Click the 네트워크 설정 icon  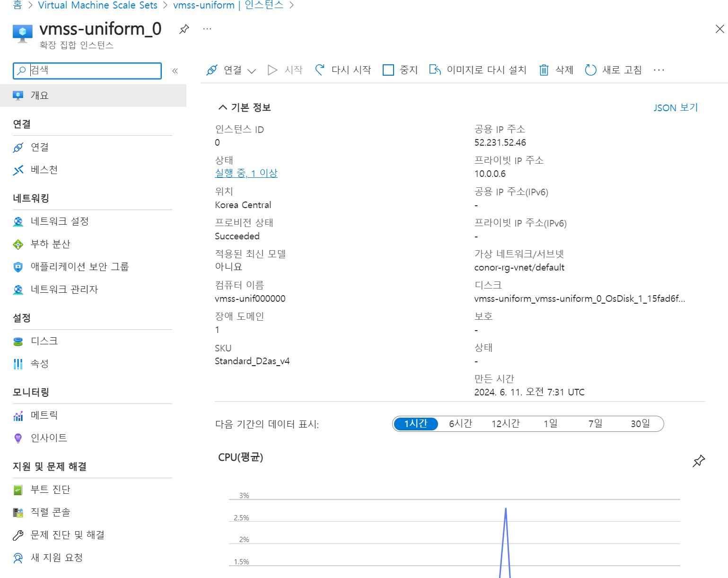[18, 221]
